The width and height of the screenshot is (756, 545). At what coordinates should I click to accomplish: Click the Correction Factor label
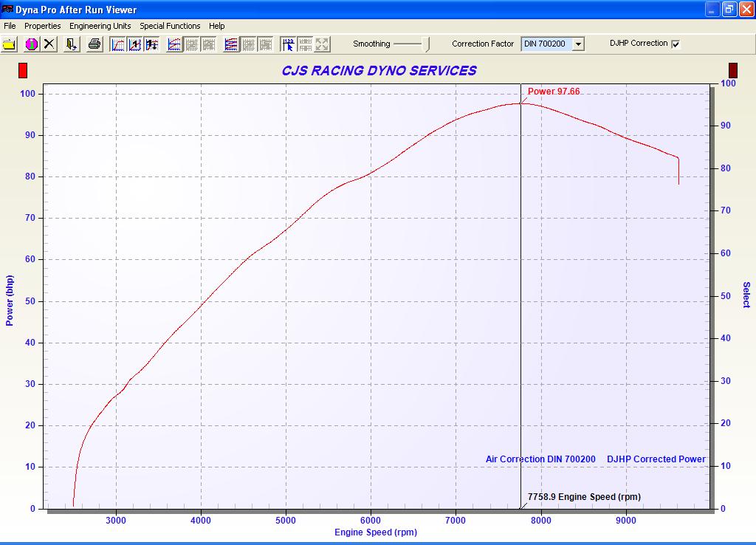coord(483,44)
